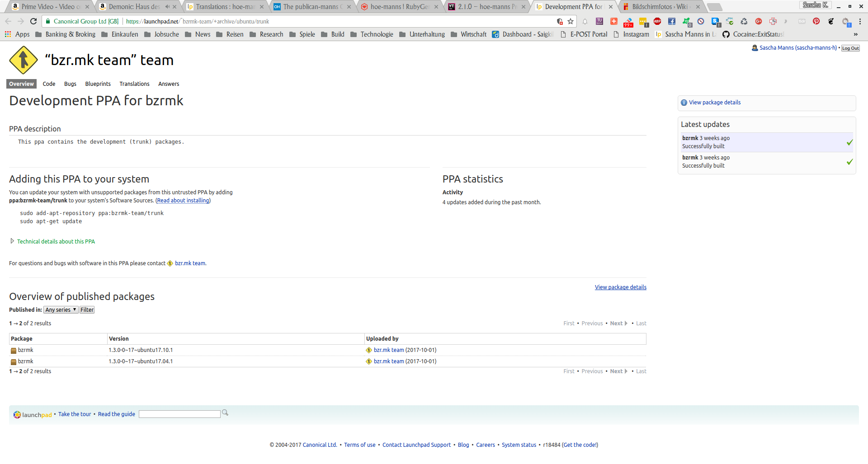Open the Facebook extension icon
This screenshot has width=868, height=464.
click(x=672, y=21)
